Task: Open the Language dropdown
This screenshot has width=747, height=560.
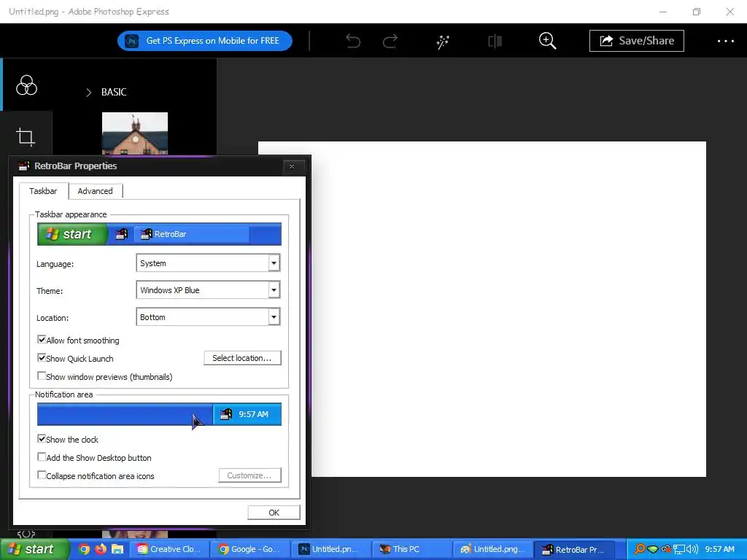Action: [208, 262]
